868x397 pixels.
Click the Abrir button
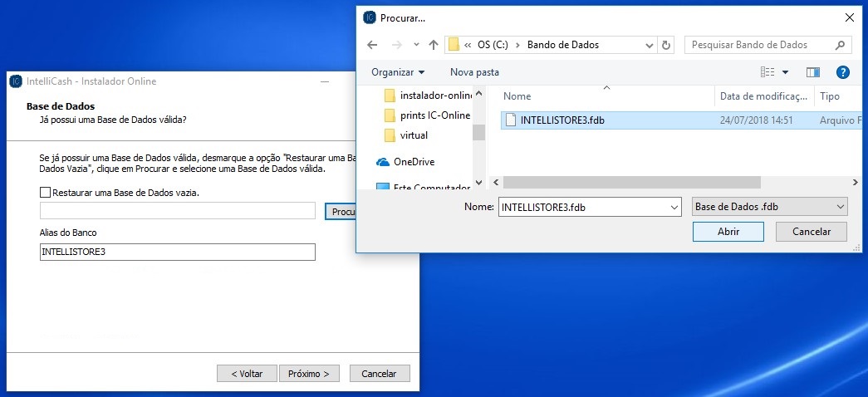[728, 232]
